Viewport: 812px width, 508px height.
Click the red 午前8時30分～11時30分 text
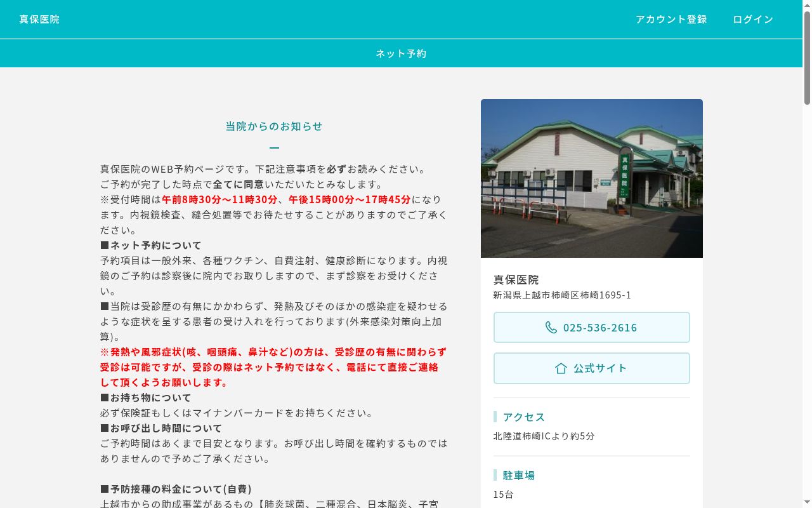219,200
